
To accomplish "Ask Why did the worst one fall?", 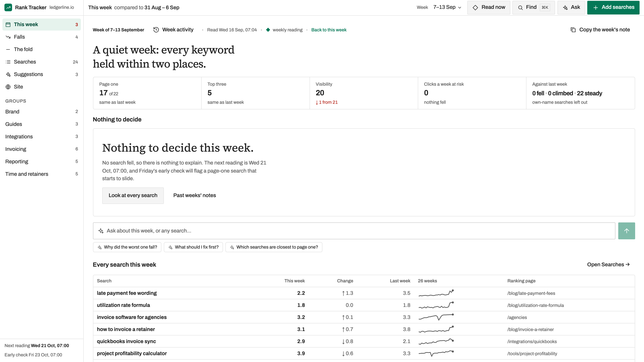I will 127,247.
